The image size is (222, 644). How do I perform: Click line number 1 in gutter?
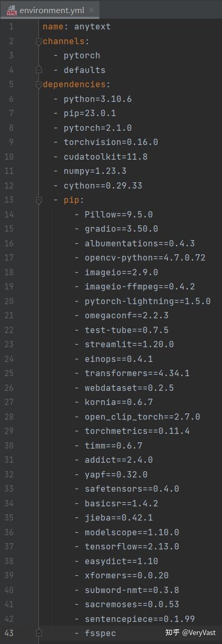(x=11, y=27)
